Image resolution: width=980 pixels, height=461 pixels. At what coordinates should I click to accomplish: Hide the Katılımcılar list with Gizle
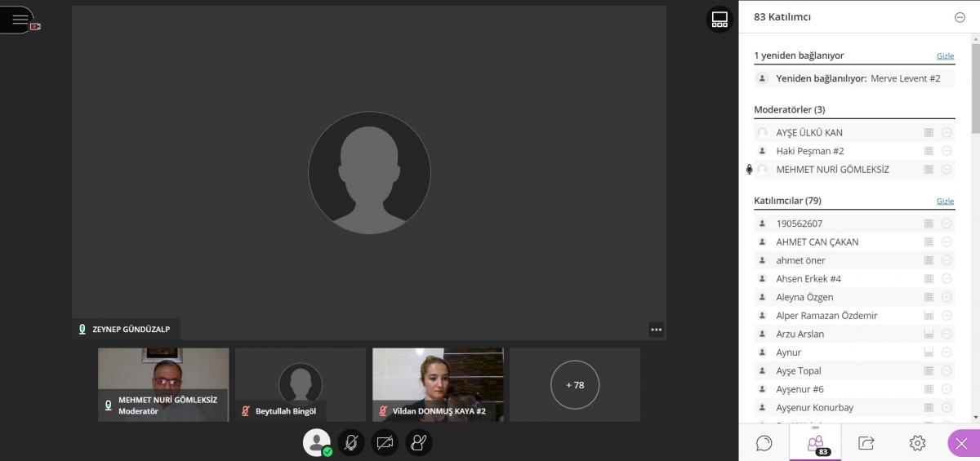tap(945, 202)
